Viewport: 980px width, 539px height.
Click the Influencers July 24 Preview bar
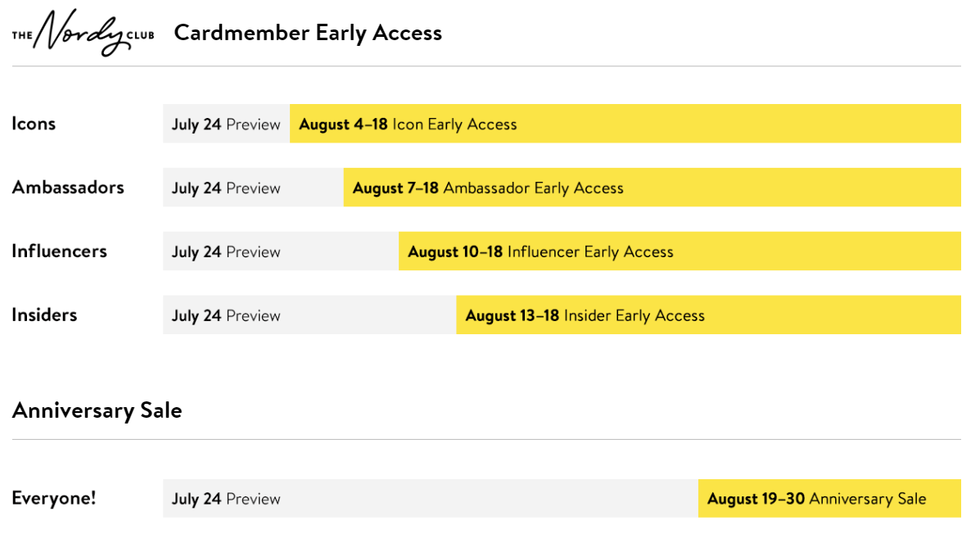click(x=281, y=251)
